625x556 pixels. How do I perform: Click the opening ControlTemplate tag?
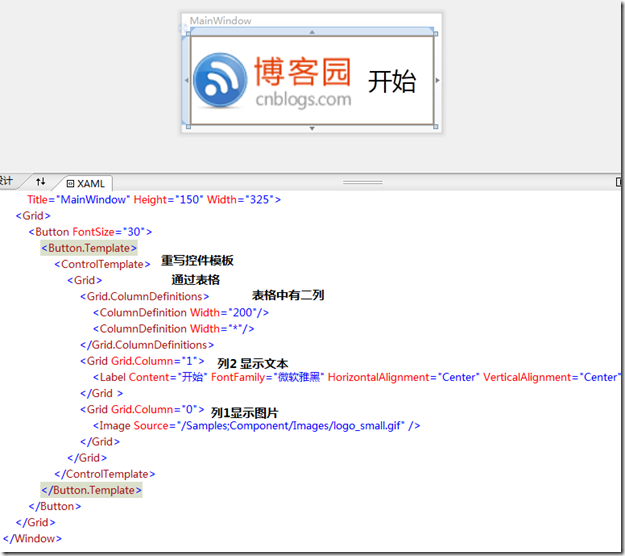click(102, 264)
